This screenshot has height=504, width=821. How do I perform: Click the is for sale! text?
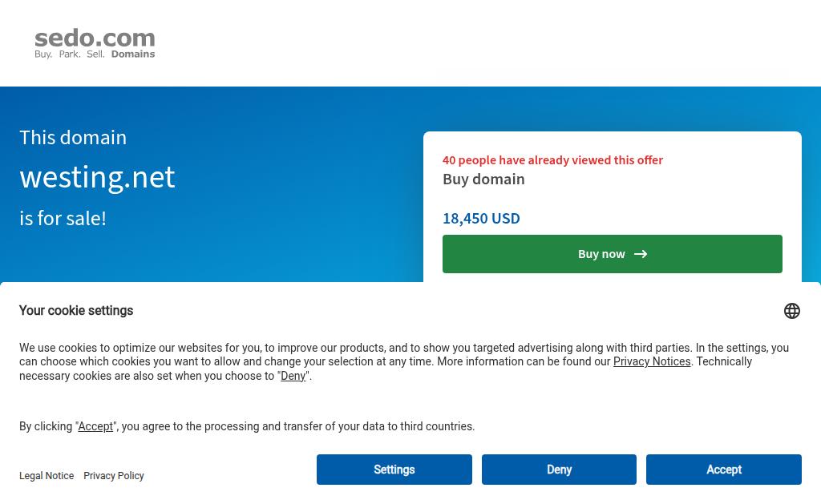click(63, 218)
